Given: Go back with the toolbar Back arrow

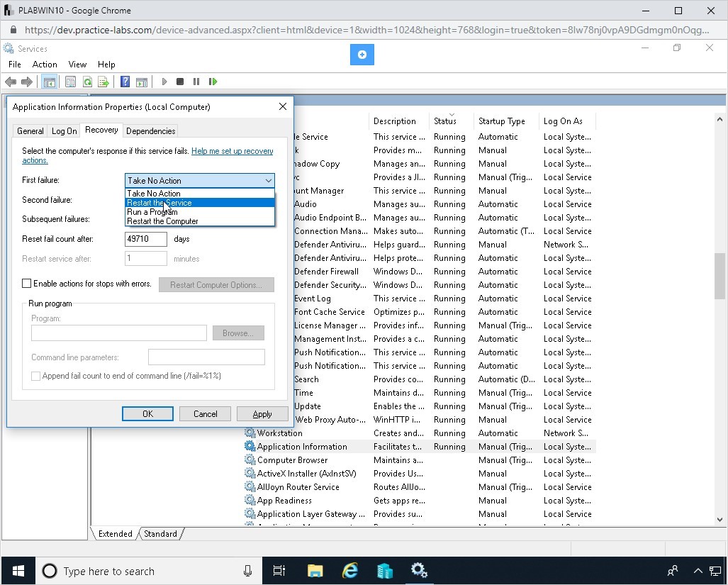Looking at the screenshot, I should [x=10, y=82].
